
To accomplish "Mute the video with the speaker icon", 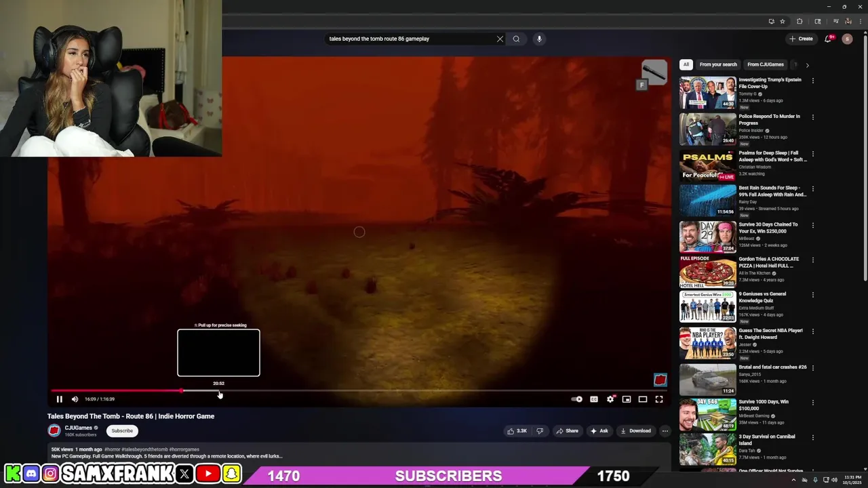I will (75, 399).
